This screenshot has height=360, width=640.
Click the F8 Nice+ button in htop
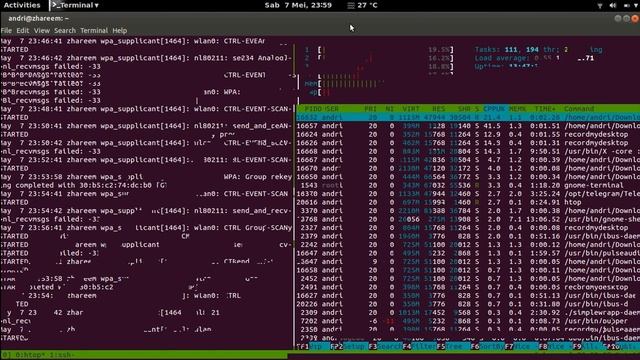[x=555, y=347]
